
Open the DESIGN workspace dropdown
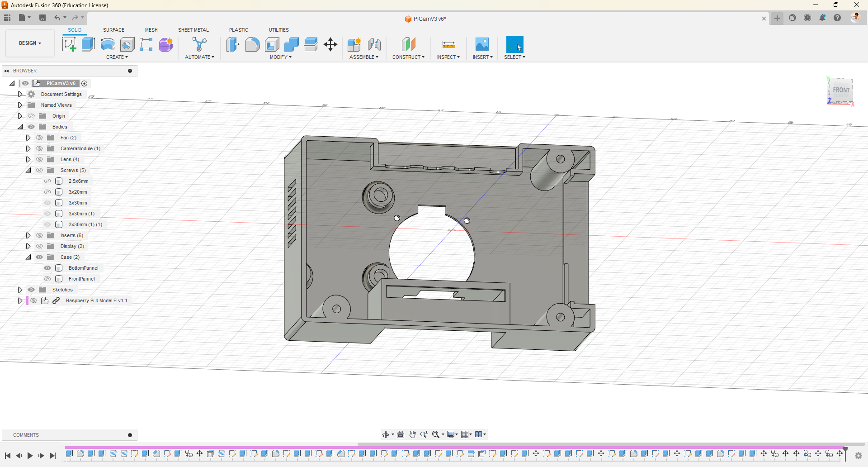pyautogui.click(x=30, y=43)
